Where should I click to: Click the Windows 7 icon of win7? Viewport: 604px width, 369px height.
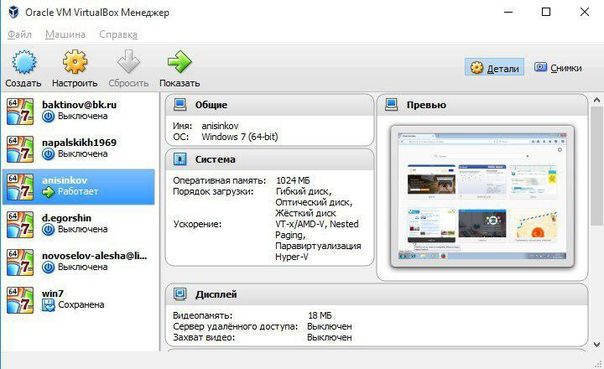tap(20, 300)
